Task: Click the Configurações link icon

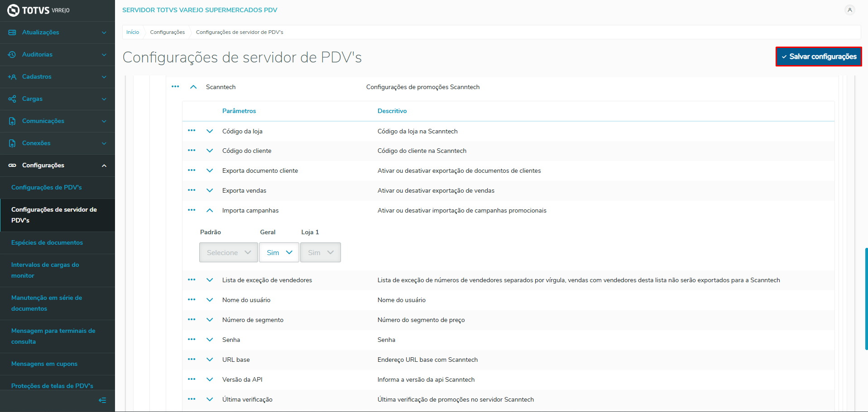Action: [12, 166]
